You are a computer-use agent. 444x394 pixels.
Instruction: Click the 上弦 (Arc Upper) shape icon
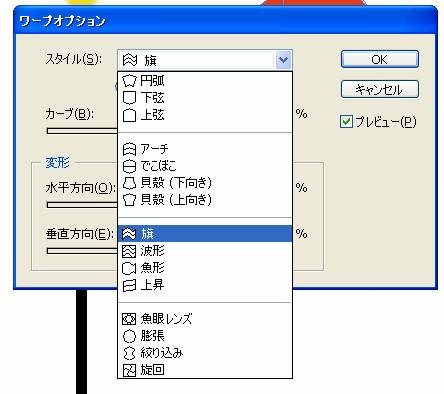pos(129,115)
